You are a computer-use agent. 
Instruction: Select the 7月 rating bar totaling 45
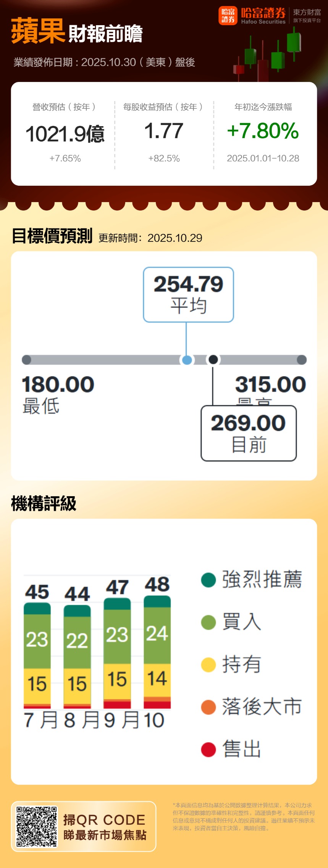click(37, 655)
